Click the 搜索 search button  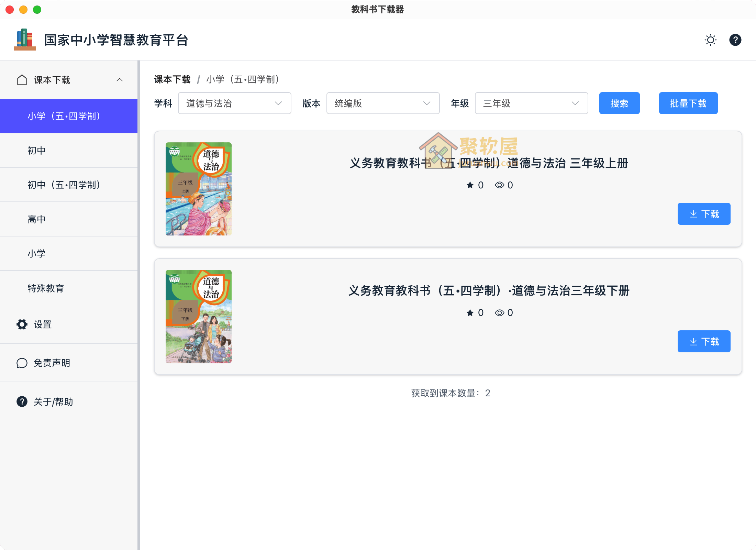(619, 103)
